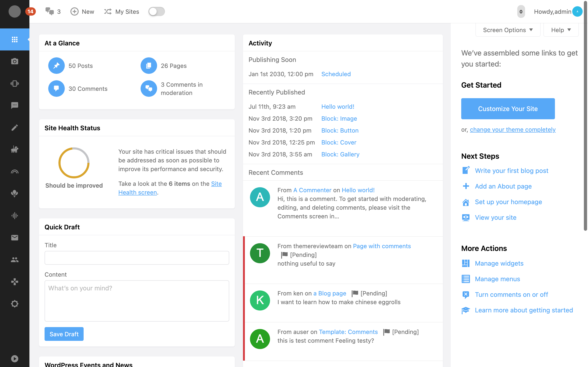The width and height of the screenshot is (588, 367).
Task: Click the pencil edit icon in sidebar
Action: click(x=14, y=128)
